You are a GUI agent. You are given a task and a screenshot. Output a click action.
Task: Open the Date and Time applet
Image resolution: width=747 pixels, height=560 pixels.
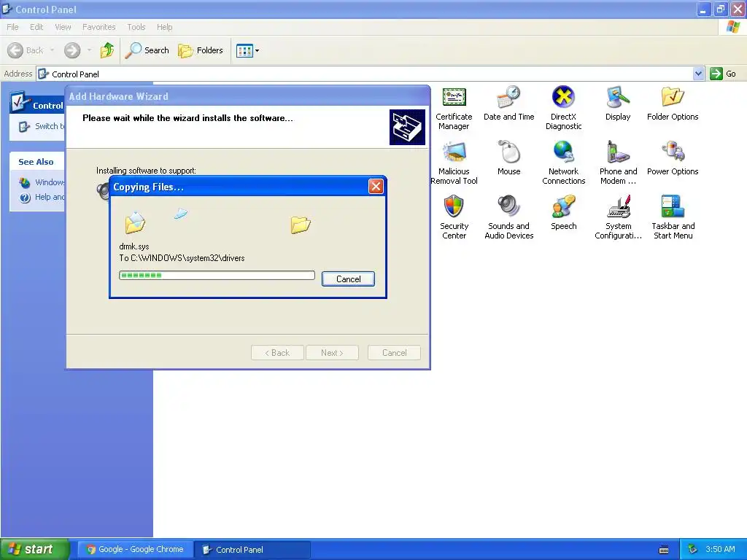[508, 104]
